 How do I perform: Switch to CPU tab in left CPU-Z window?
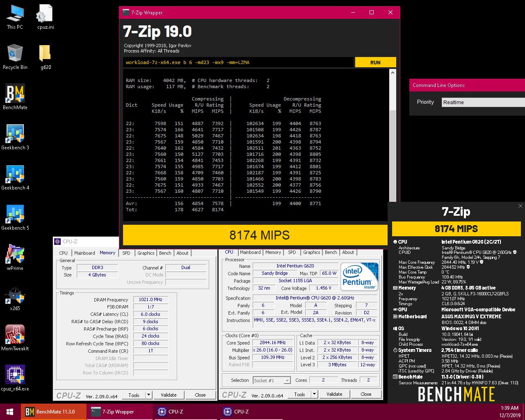pos(64,253)
